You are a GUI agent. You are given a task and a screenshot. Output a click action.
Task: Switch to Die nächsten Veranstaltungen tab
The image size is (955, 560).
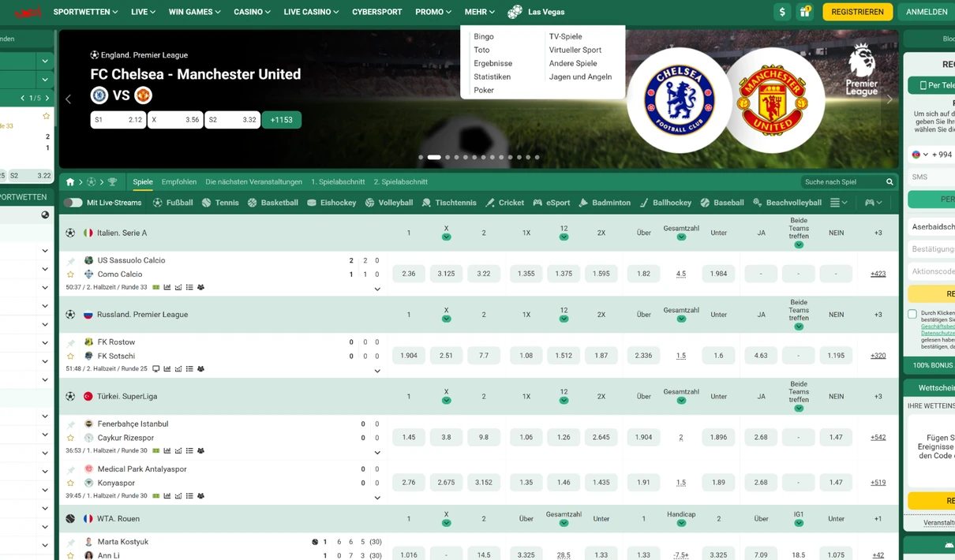(253, 182)
